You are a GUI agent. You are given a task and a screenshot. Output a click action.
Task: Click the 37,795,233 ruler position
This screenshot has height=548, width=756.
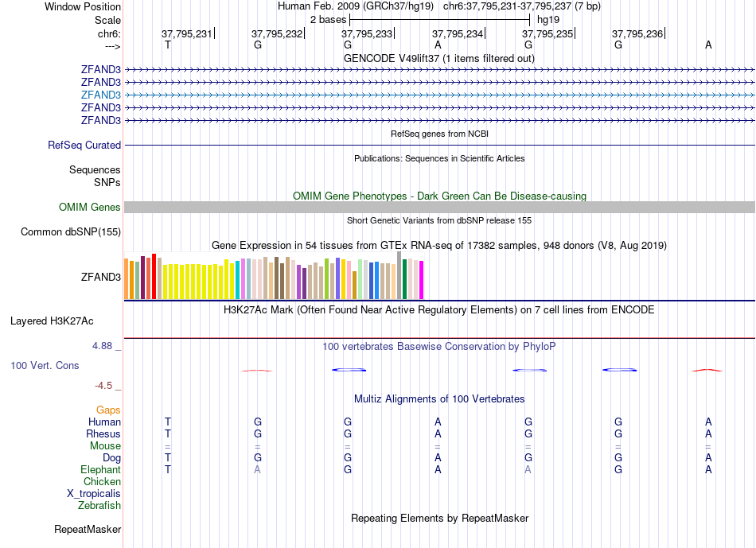coord(367,33)
